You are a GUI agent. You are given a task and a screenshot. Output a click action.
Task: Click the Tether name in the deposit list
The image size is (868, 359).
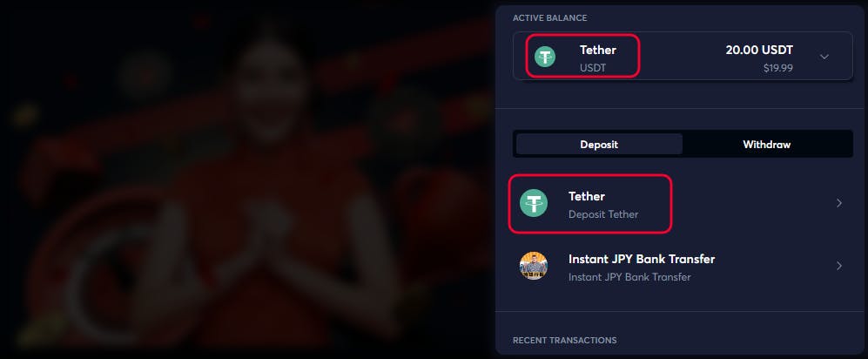click(x=586, y=197)
